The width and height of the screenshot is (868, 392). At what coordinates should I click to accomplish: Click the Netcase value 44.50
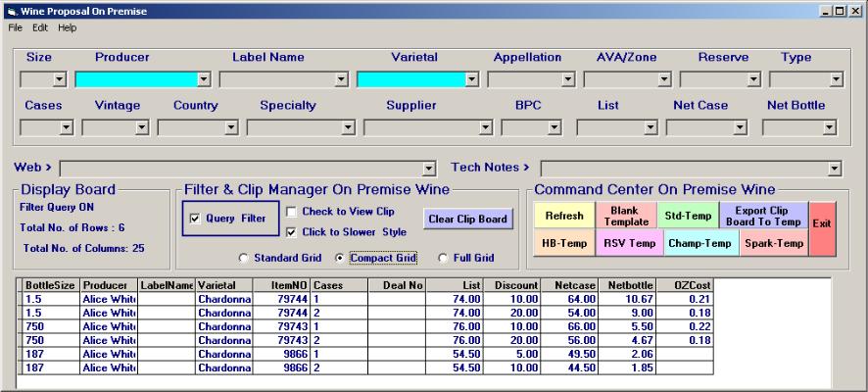pyautogui.click(x=569, y=367)
